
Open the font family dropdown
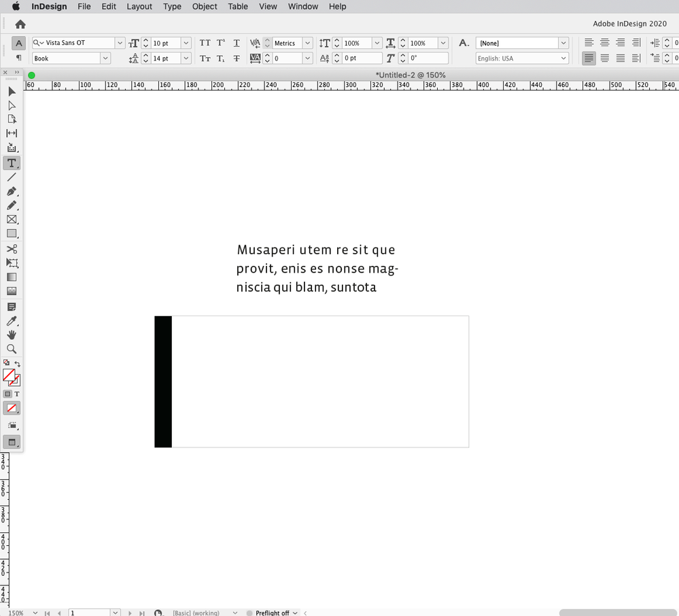(119, 42)
